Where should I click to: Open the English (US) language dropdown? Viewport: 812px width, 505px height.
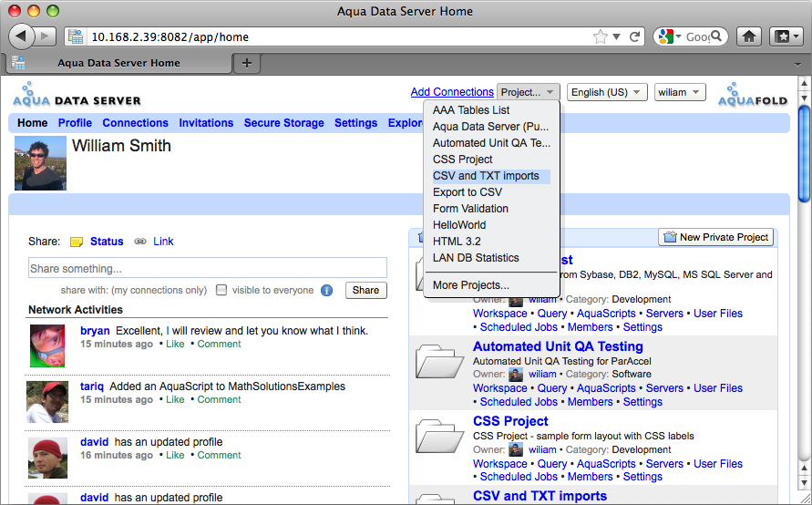607,92
